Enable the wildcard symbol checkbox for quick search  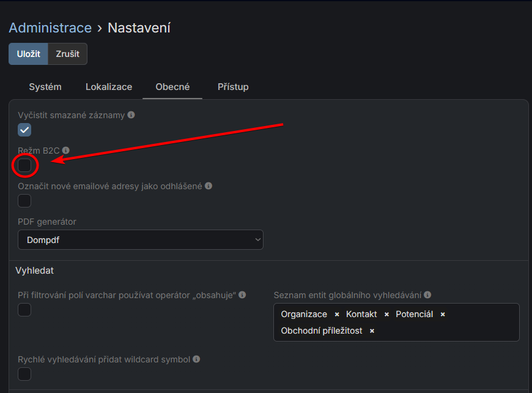[24, 374]
